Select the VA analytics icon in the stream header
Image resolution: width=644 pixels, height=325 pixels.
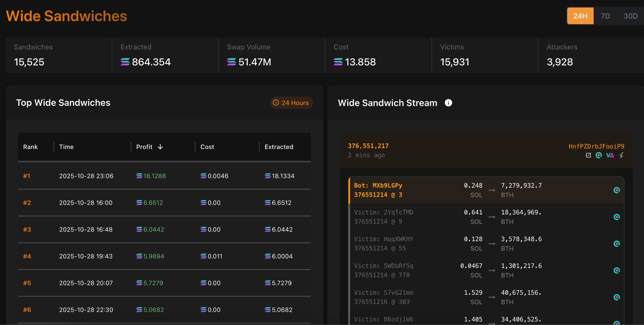coord(610,156)
